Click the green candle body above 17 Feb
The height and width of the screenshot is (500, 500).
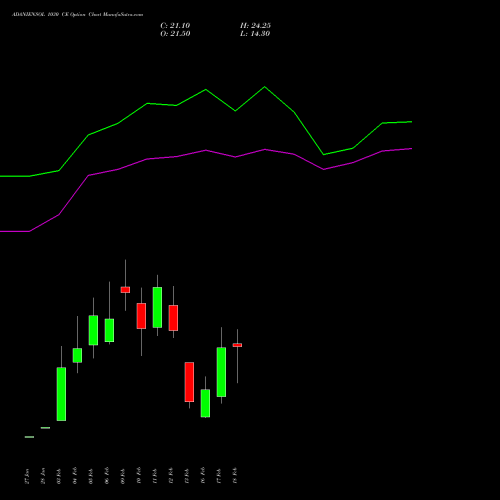[x=221, y=372]
